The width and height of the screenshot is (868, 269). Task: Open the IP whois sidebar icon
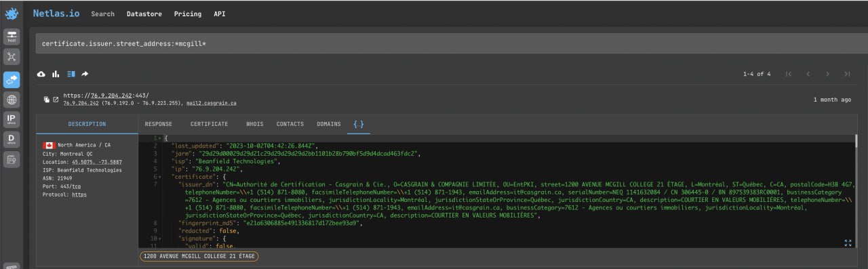point(12,120)
